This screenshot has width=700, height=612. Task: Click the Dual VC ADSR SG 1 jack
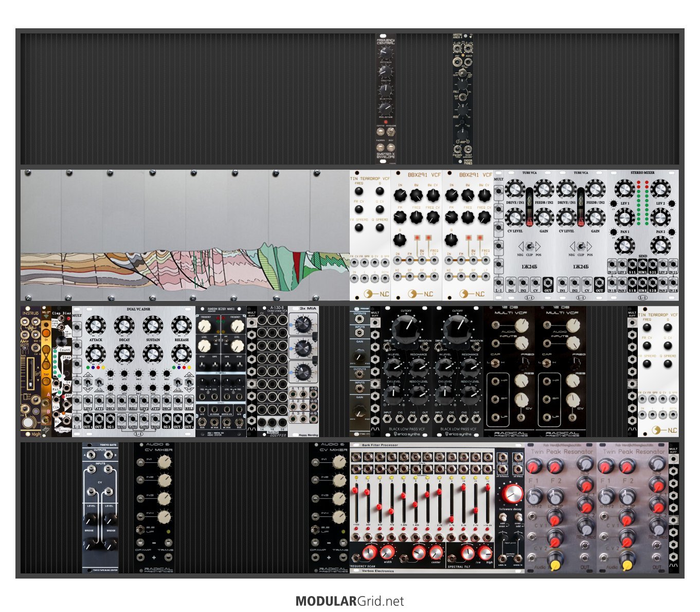(110, 419)
